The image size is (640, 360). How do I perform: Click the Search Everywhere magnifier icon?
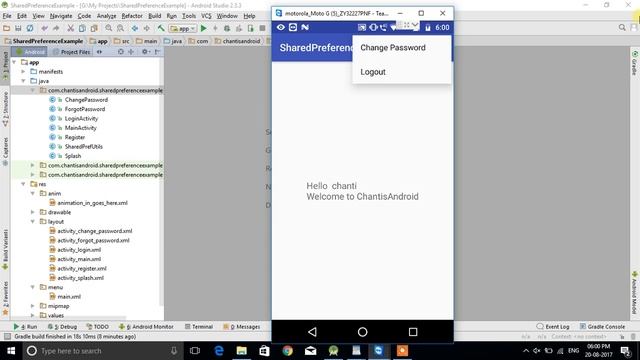pos(622,27)
